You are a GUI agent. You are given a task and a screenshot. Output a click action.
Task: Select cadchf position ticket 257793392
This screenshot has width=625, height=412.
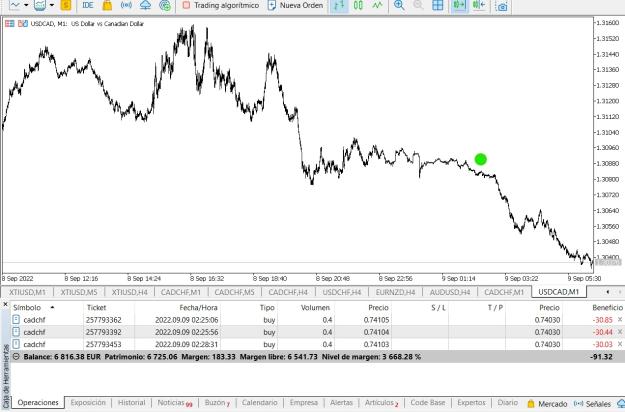(x=317, y=332)
